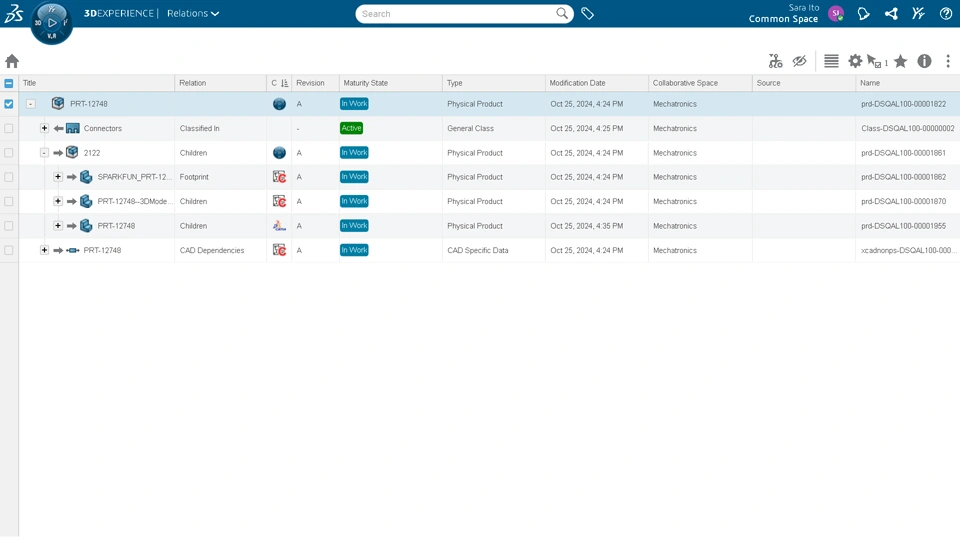Click CAD icon in SPARKFUN row
The height and width of the screenshot is (540, 960).
279,177
